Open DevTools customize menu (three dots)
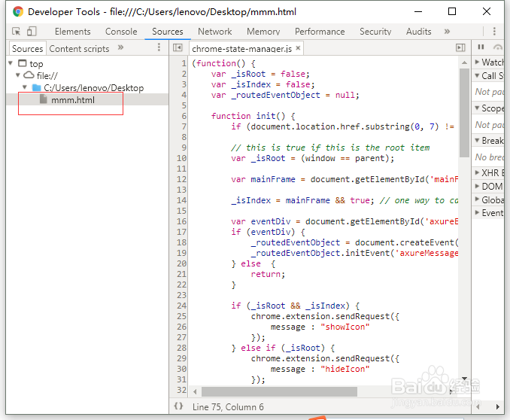 point(494,32)
